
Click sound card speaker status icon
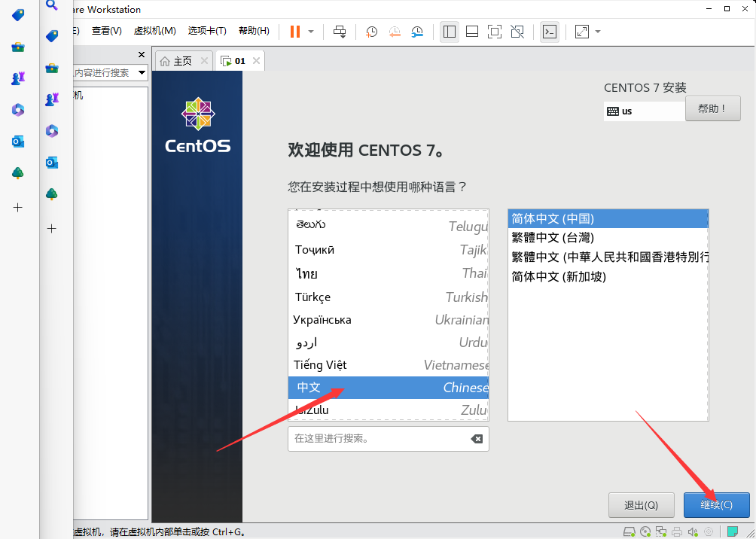693,531
